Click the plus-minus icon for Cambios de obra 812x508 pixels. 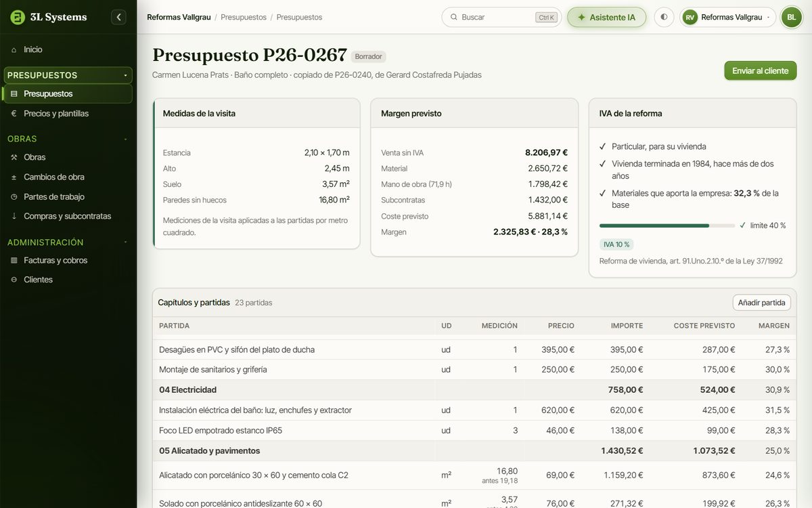pos(14,177)
